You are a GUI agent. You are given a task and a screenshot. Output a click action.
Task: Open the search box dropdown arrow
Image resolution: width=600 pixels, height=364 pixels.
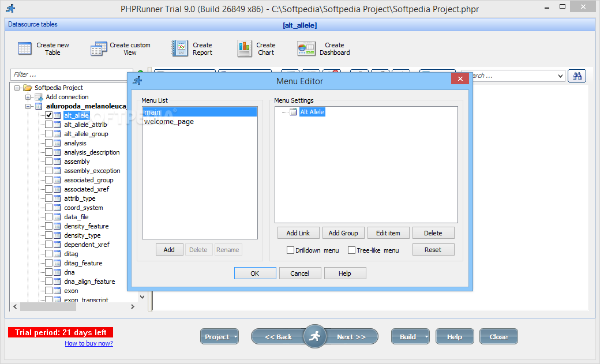tap(560, 76)
